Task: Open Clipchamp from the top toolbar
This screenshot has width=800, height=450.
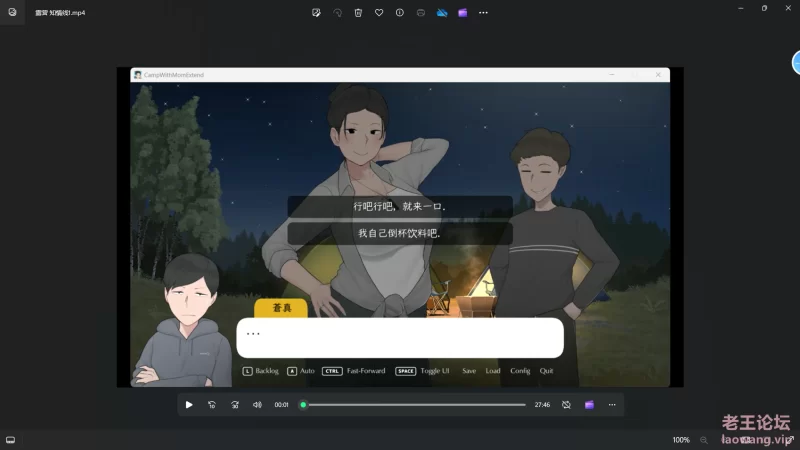Action: tap(463, 13)
